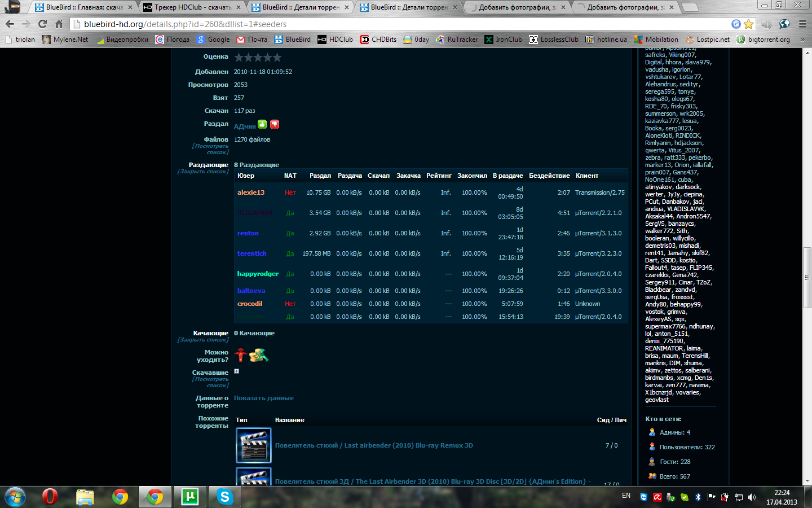Open the Chrome menu icon
The image size is (812, 508).
pyautogui.click(x=802, y=24)
